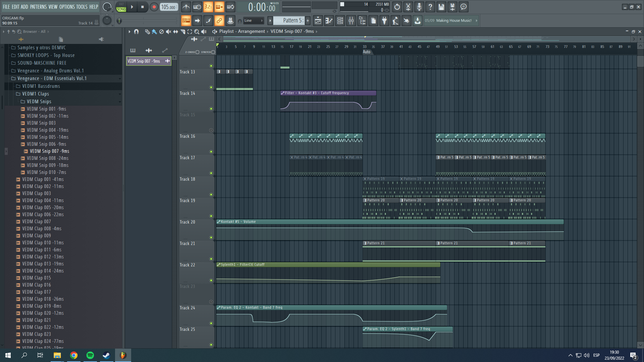Mute Track 14 with its green LED

(x=211, y=109)
